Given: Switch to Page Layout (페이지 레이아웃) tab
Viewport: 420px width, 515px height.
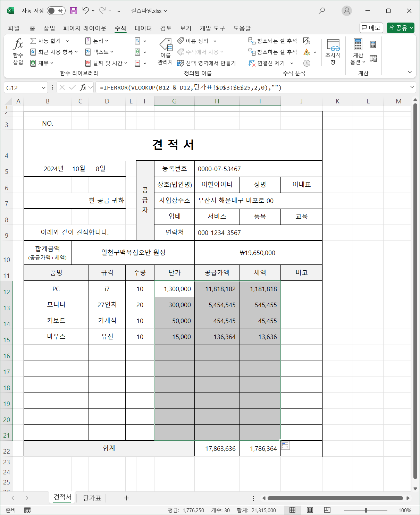Looking at the screenshot, I should [85, 28].
